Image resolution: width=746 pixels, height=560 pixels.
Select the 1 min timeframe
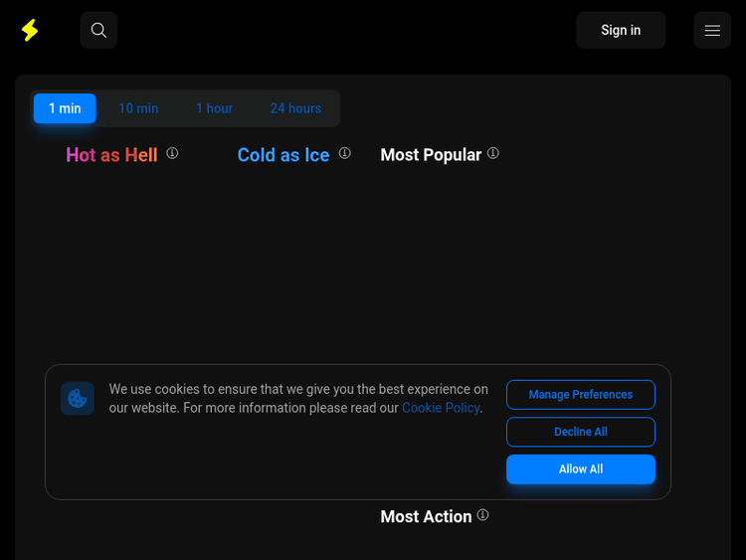coord(65,108)
